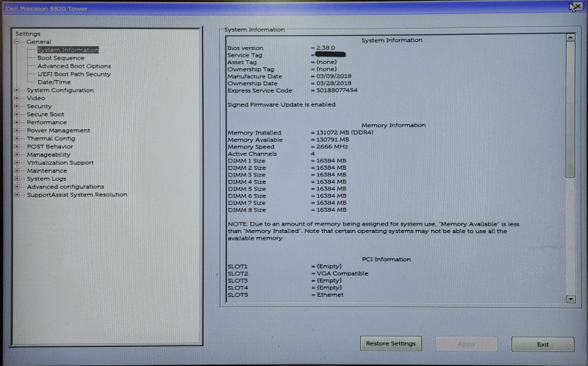Select the Virtualization Support label
Image resolution: width=588 pixels, height=366 pixels.
(60, 162)
